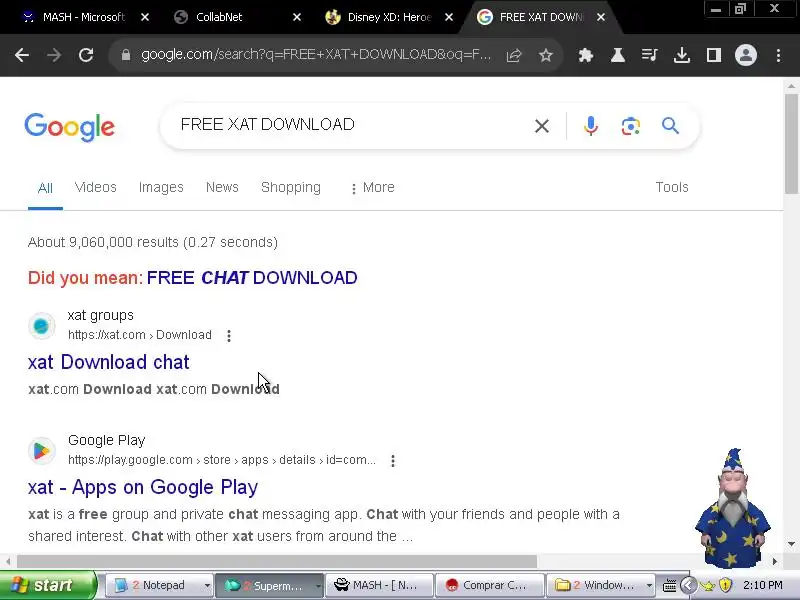The width and height of the screenshot is (800, 600).
Task: Click the About 9,060,000 results text
Action: pos(153,242)
